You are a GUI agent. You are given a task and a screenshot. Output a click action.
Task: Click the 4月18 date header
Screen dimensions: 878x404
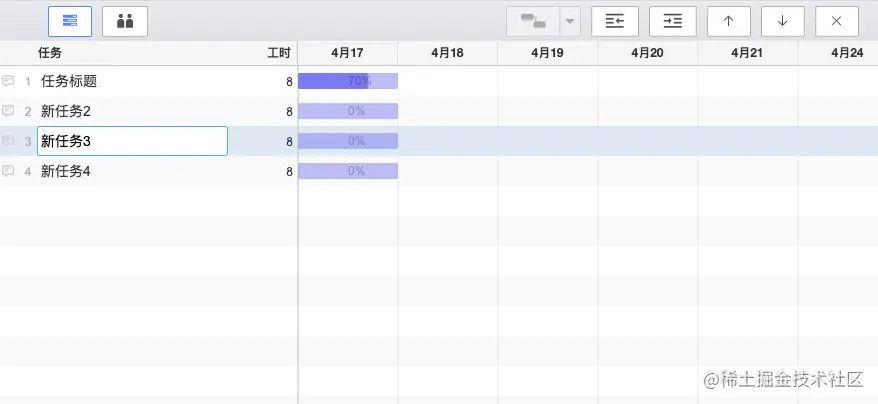pyautogui.click(x=447, y=53)
